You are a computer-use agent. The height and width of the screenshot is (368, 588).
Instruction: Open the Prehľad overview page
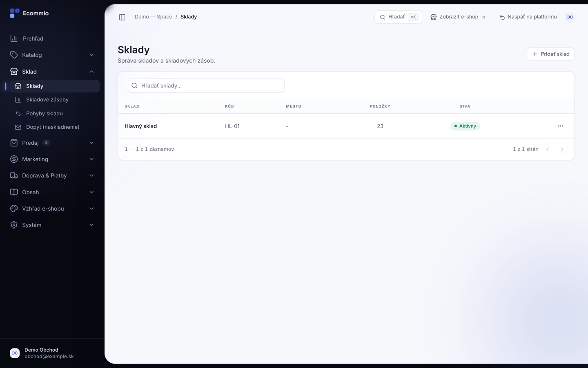pyautogui.click(x=52, y=38)
